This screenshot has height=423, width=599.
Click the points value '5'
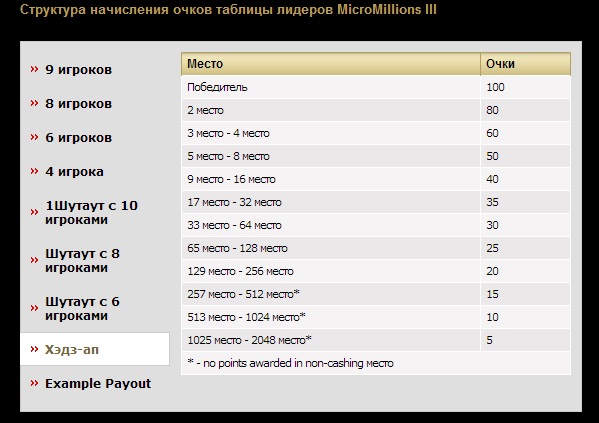tap(489, 340)
